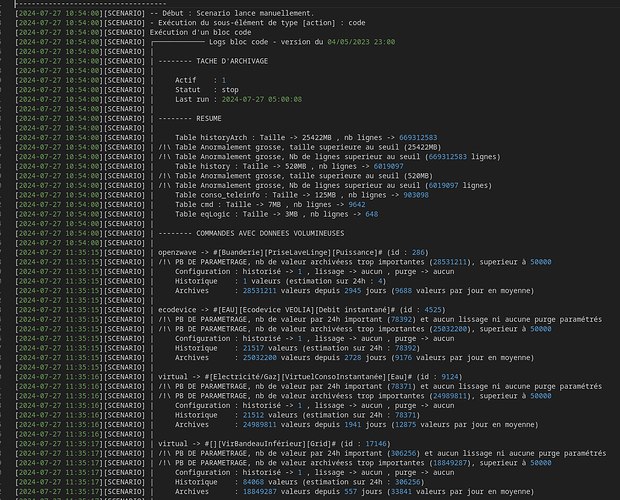Click 'Actif : 1' line

200,80
